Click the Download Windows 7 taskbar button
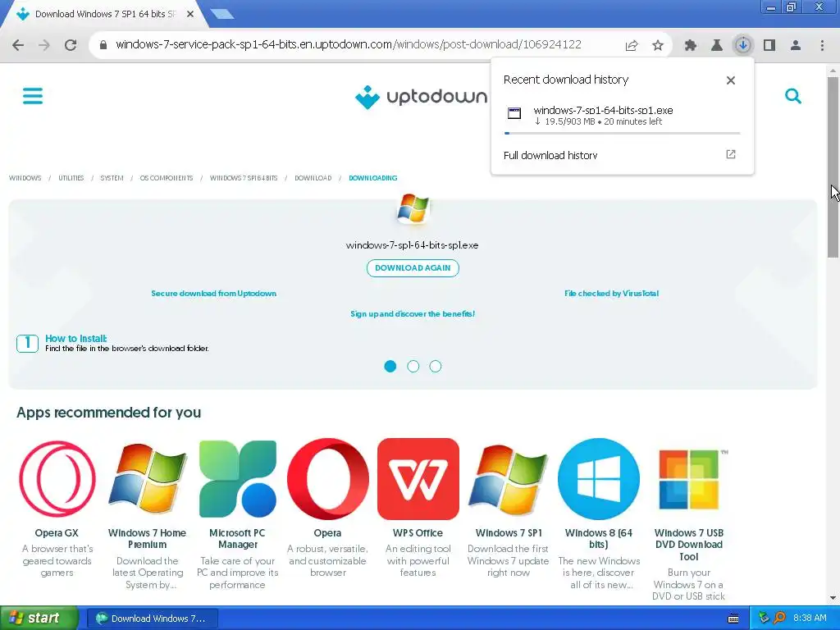The height and width of the screenshot is (630, 840). [152, 619]
